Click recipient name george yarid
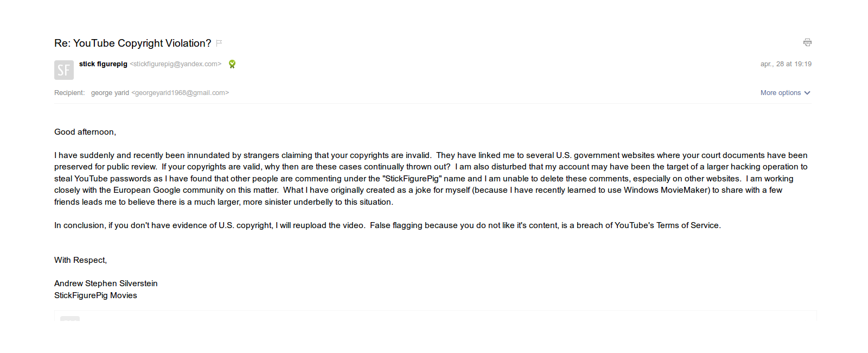868x353 pixels. coord(110,93)
